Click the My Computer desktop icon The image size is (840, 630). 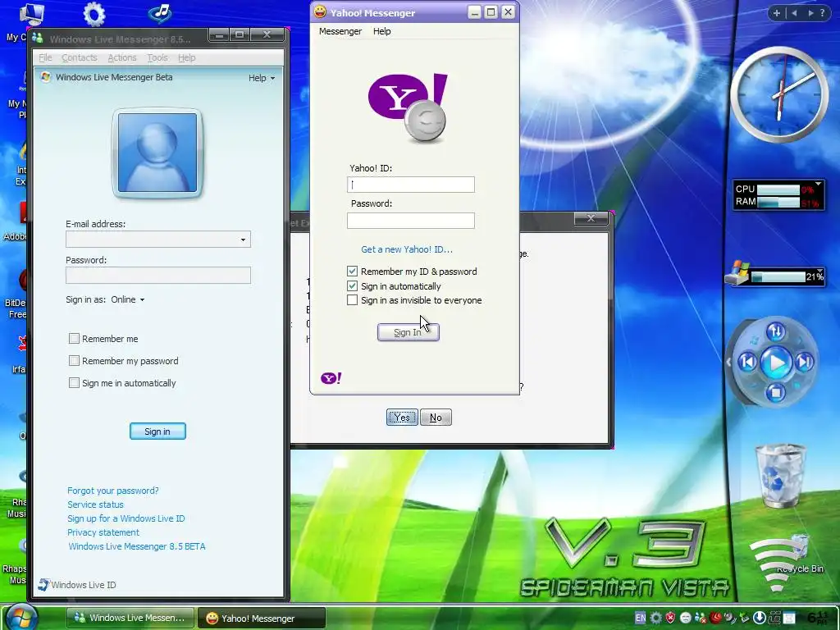pyautogui.click(x=32, y=14)
